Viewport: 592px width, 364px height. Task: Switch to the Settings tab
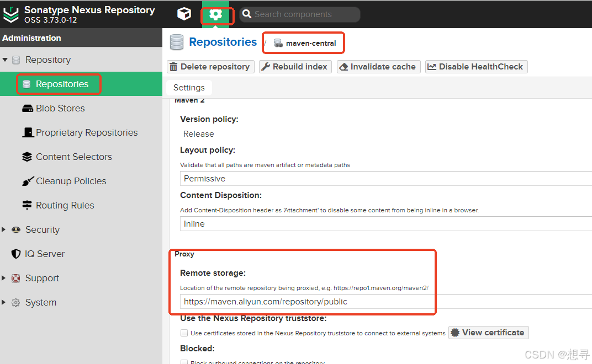189,88
